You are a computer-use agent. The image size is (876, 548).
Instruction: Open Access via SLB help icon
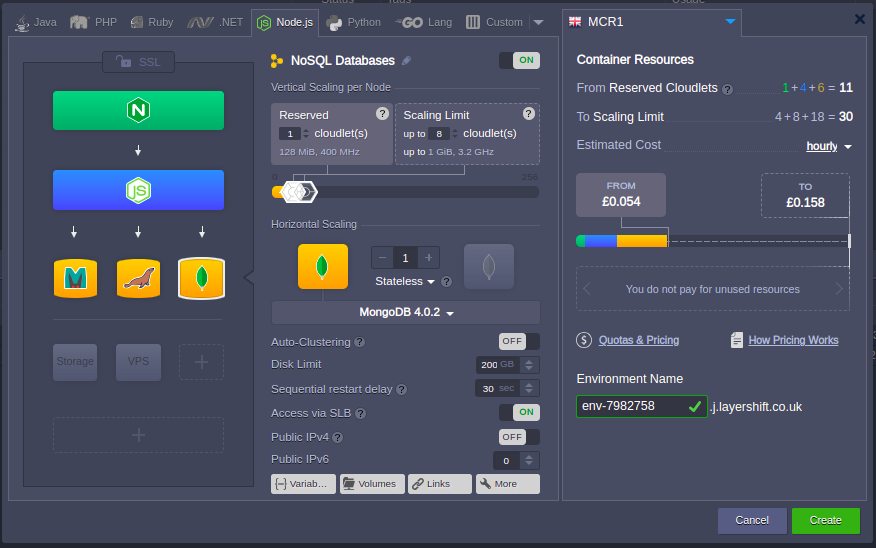pos(361,413)
